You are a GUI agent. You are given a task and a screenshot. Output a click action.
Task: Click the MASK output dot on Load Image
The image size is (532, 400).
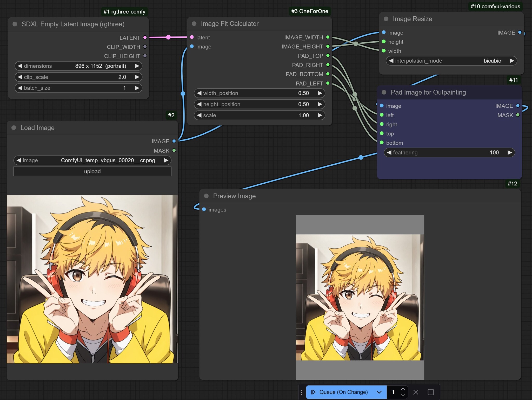coord(174,150)
